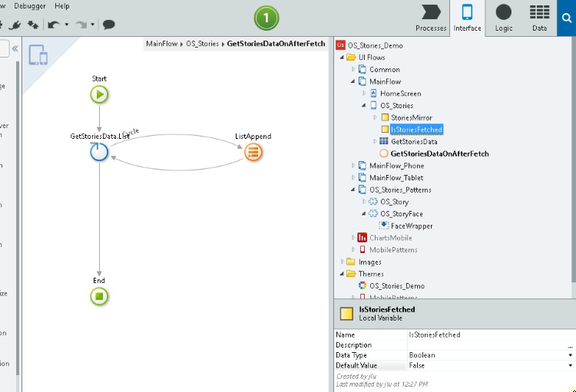The image size is (576, 392).
Task: Click the green 1-Click Publish button
Action: tap(266, 17)
